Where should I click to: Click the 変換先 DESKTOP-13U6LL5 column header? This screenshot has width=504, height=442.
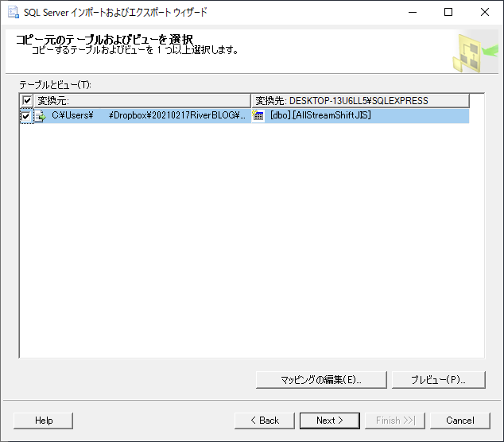pyautogui.click(x=359, y=101)
